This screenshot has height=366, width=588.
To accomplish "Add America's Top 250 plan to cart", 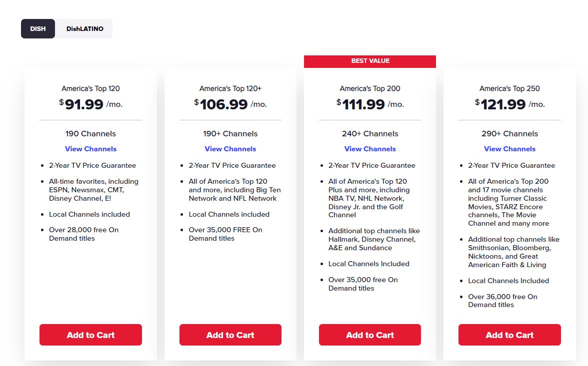I will click(x=509, y=335).
